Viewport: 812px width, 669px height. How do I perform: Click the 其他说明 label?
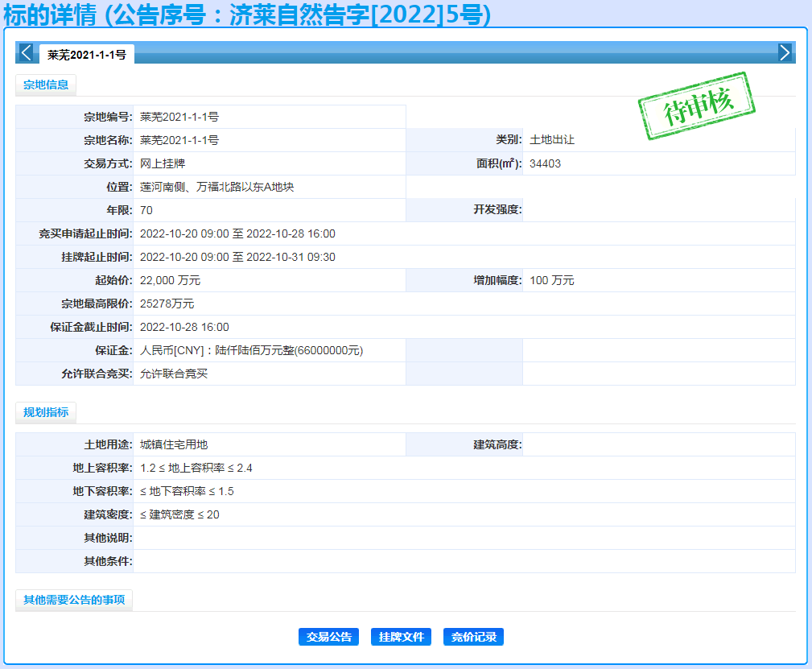point(108,538)
